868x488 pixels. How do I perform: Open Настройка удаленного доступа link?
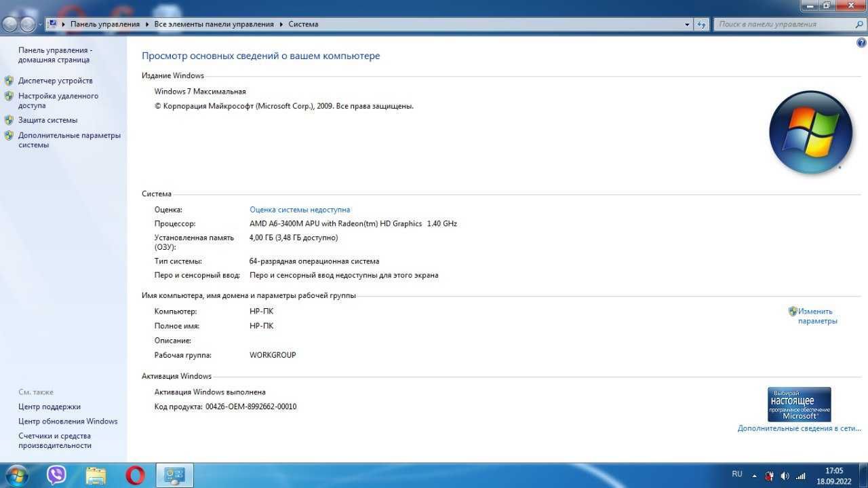58,100
